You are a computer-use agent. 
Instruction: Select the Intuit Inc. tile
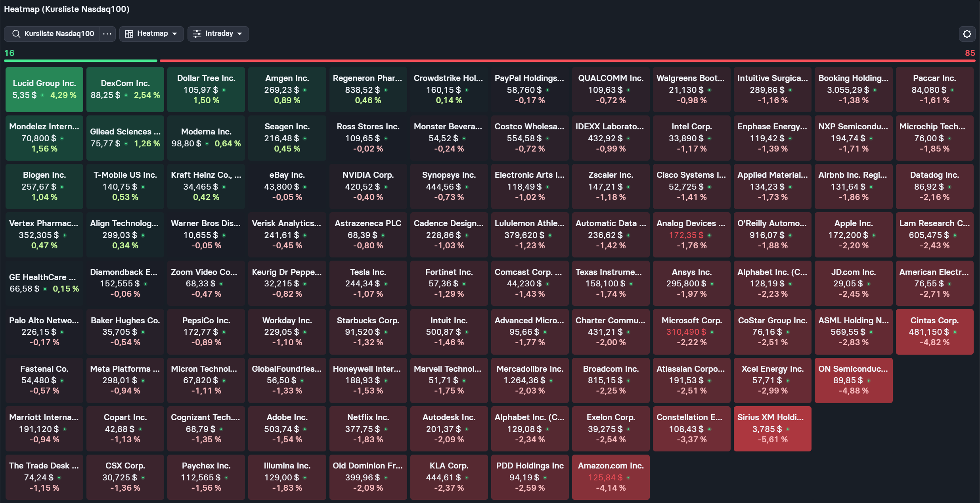[x=449, y=332]
